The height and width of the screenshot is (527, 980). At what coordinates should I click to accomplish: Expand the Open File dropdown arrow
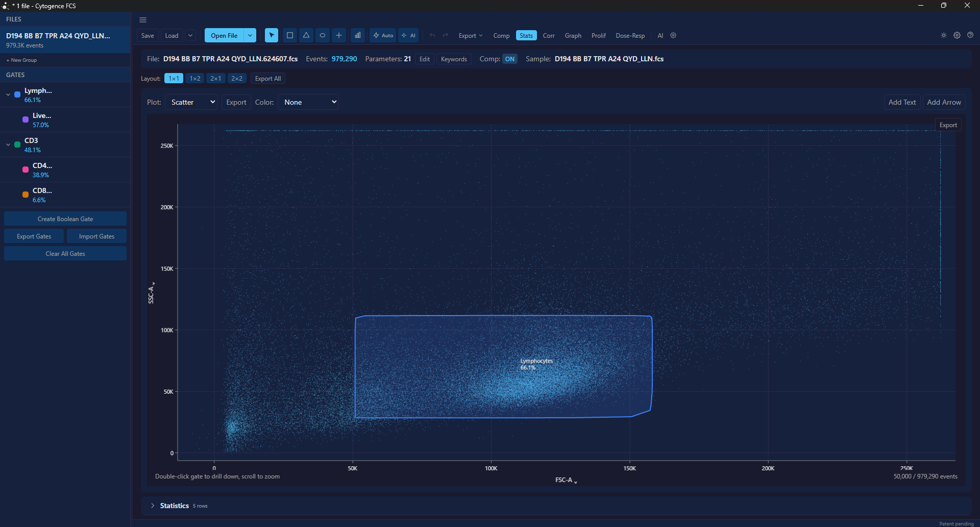tap(250, 35)
